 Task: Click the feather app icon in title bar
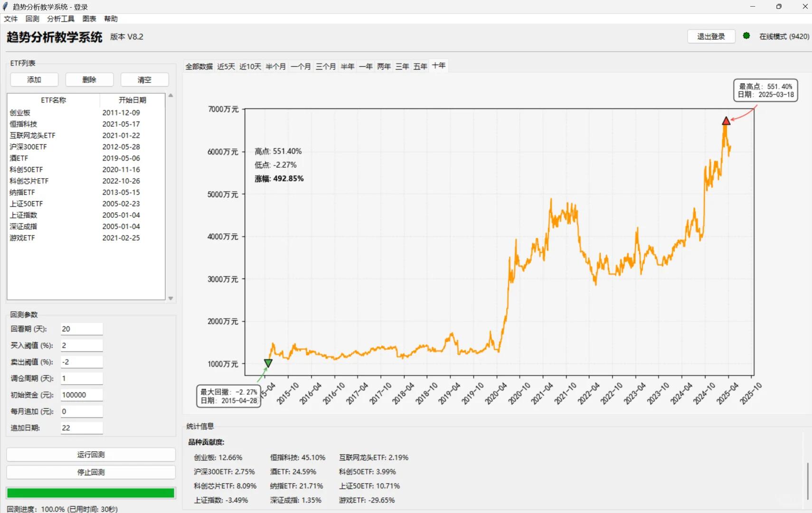tap(5, 7)
